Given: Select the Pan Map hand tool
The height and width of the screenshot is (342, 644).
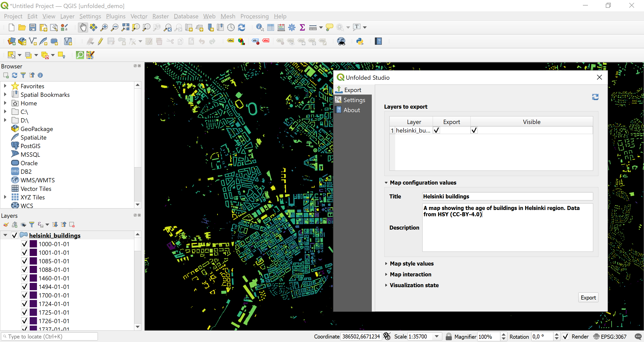Looking at the screenshot, I should point(83,27).
